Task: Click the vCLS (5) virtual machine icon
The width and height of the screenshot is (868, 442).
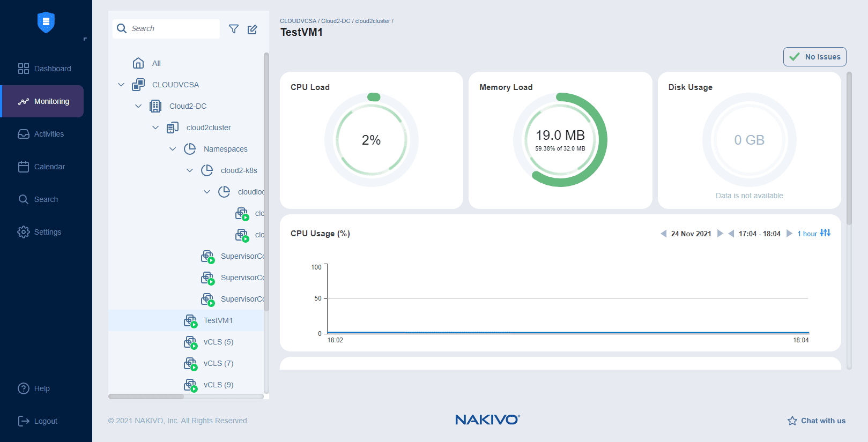Action: tap(191, 342)
